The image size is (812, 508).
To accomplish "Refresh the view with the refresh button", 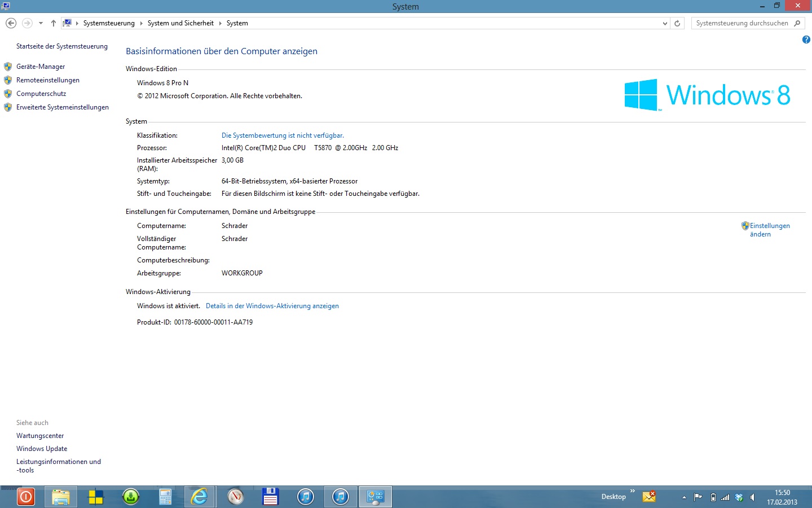I will 677,23.
